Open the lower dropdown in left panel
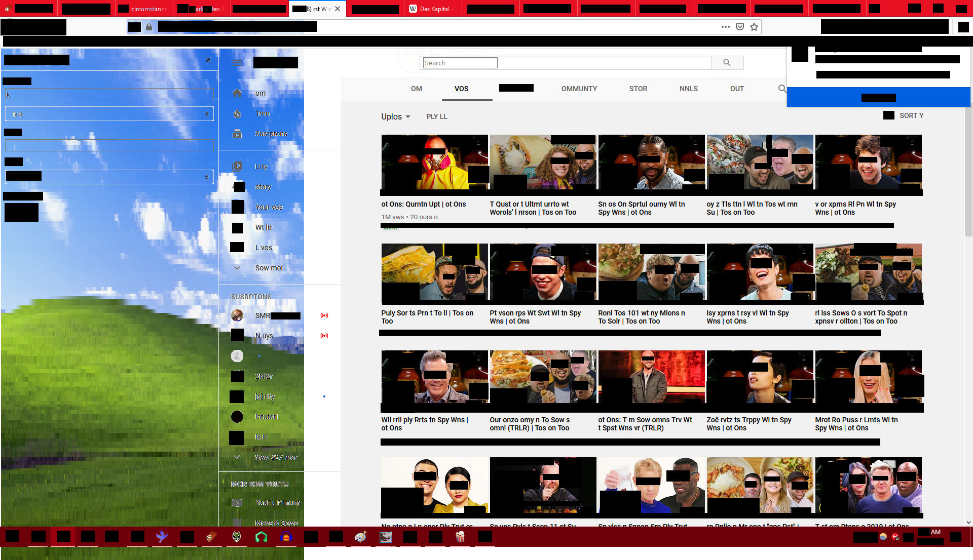Screen dimensions: 973x560 pyautogui.click(x=109, y=177)
